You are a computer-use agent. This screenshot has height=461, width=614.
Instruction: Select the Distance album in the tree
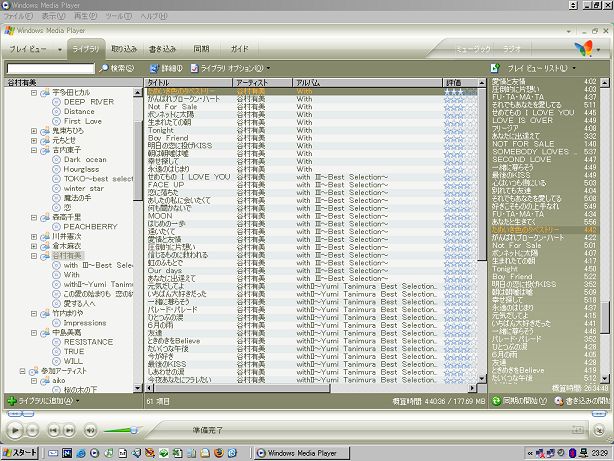point(79,112)
